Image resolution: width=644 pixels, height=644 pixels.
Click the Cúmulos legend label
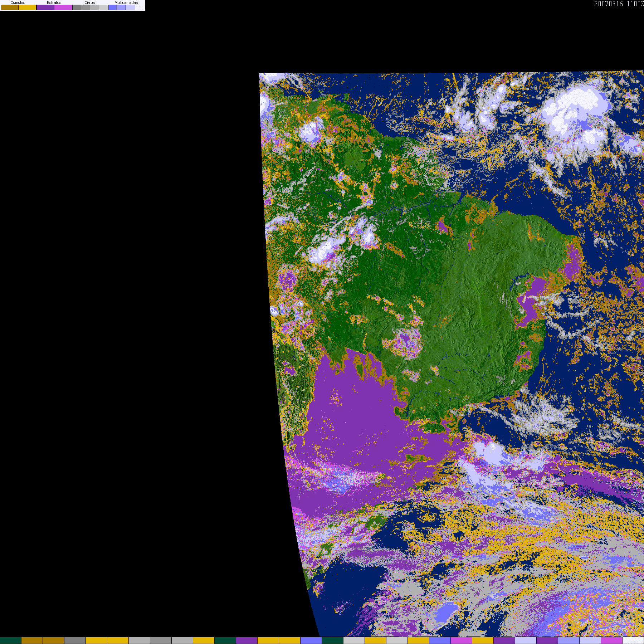[x=18, y=3]
